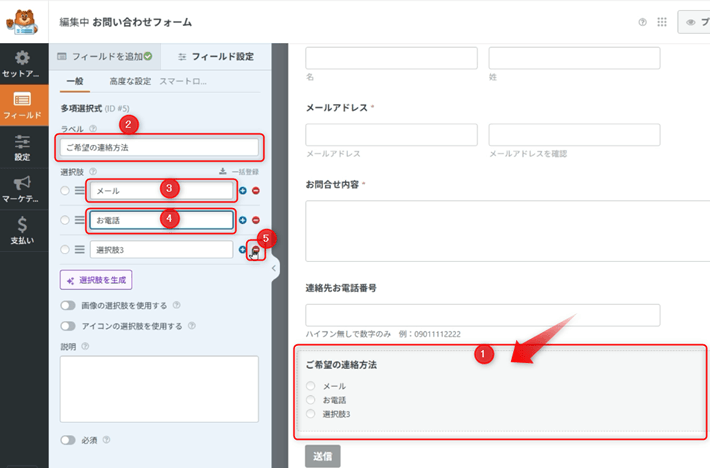This screenshot has width=710, height=468.
Task: Click the 連絡先お電話番号 preview field
Action: tap(483, 315)
